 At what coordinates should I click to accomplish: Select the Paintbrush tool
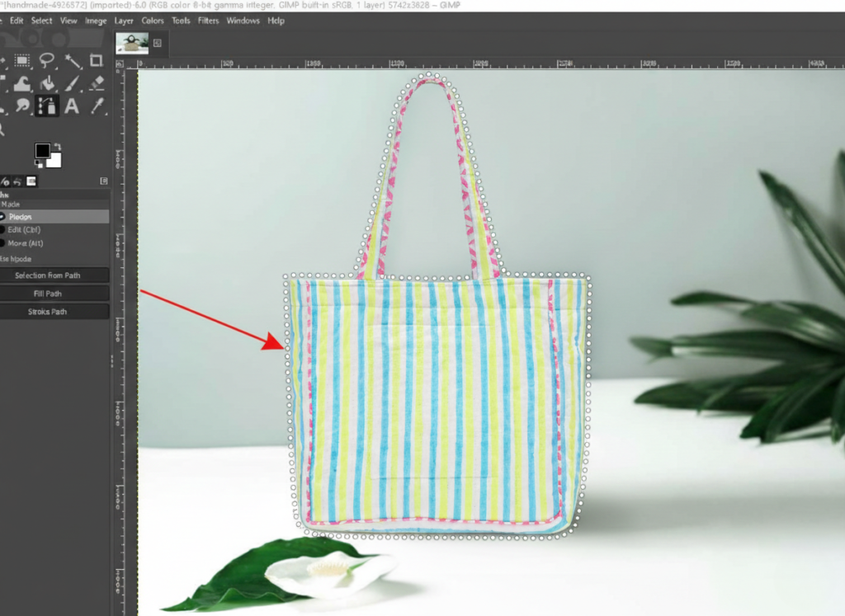pos(73,84)
